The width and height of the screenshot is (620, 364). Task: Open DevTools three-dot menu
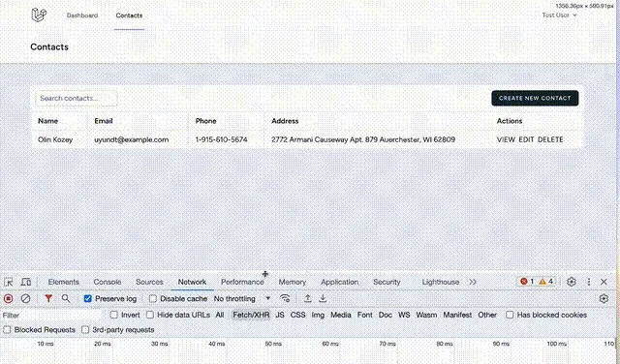589,282
